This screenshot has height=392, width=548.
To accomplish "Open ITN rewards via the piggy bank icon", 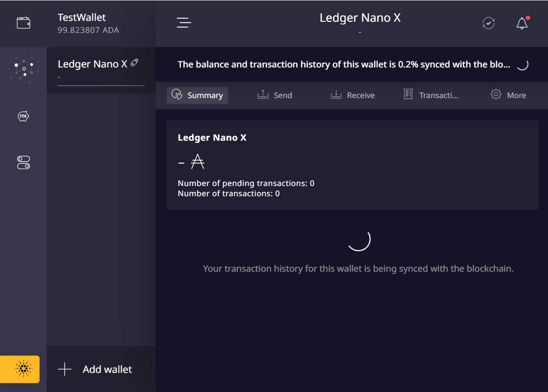I will (23, 116).
